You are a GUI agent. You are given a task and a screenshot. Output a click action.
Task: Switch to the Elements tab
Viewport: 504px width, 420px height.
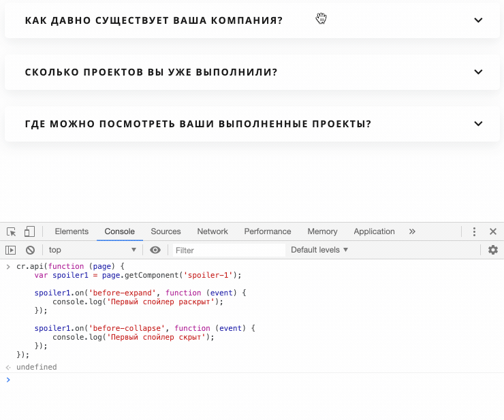(72, 231)
